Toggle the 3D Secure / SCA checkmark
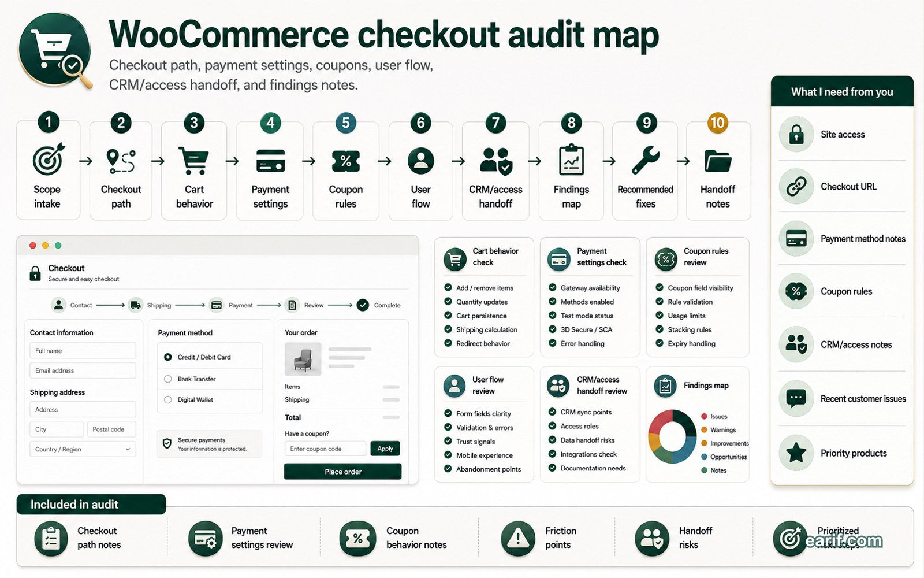924x578 pixels. 552,329
